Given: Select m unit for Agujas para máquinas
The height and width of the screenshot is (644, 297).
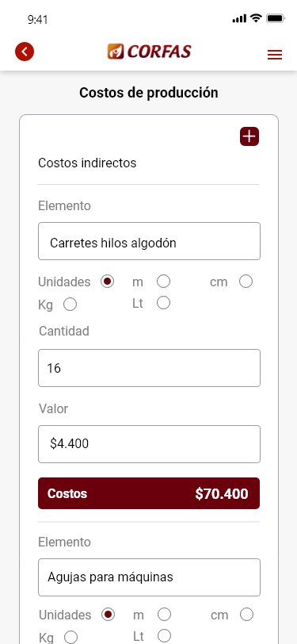Looking at the screenshot, I should 164,615.
